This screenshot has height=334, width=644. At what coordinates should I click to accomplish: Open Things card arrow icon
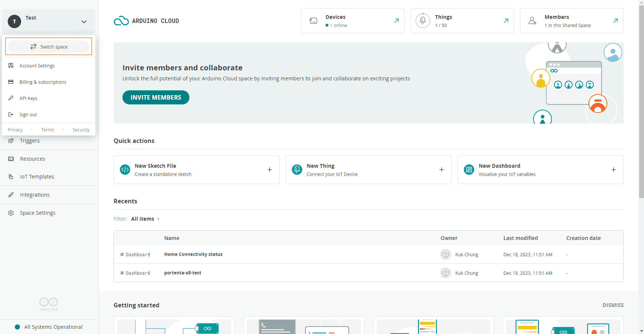coord(506,21)
